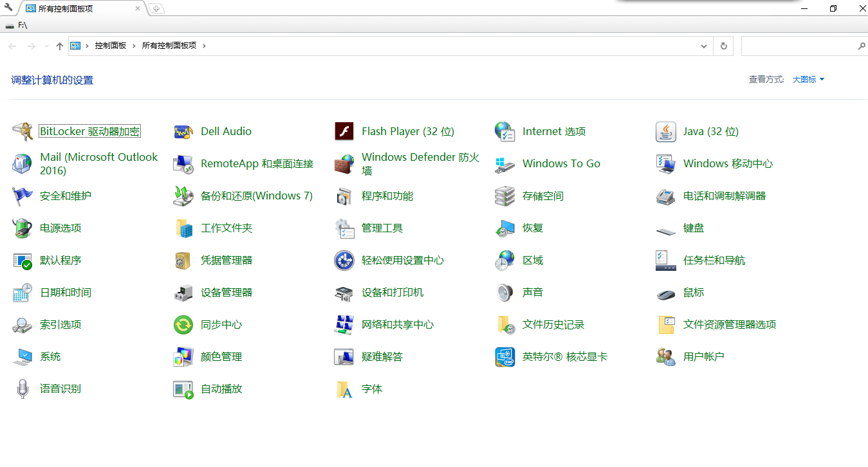868x467 pixels.
Task: Open the 文件资源管理器选项 icon
Action: [x=666, y=325]
